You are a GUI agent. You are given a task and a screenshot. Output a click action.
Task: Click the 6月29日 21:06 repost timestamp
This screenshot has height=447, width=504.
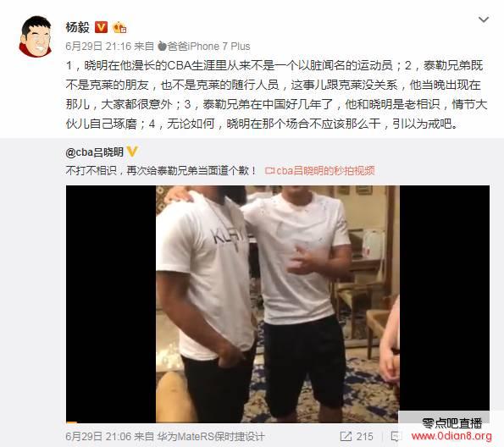point(98,436)
